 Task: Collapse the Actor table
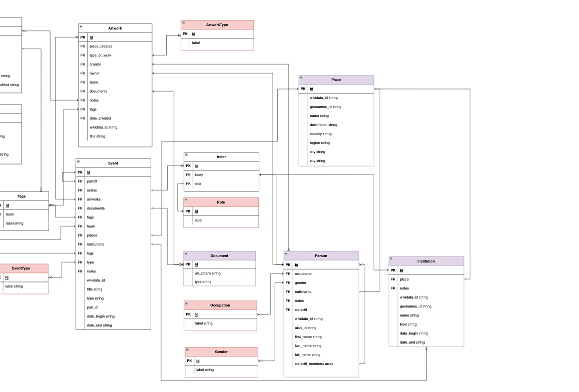pos(187,155)
